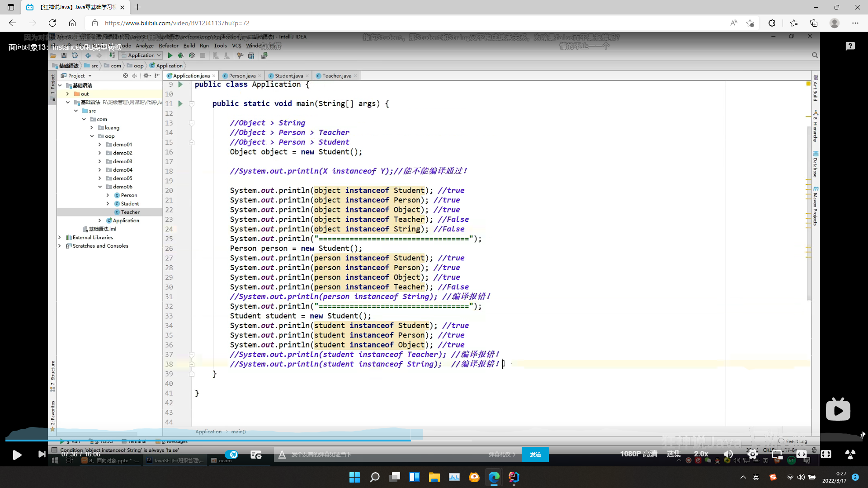Toggle the danmaku display switch

[x=232, y=454]
